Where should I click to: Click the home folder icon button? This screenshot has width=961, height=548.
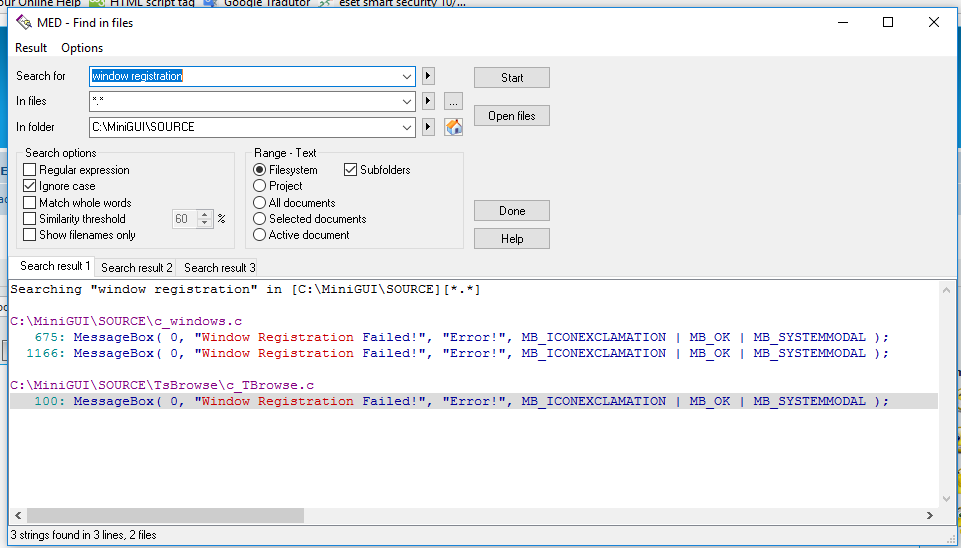(x=454, y=127)
